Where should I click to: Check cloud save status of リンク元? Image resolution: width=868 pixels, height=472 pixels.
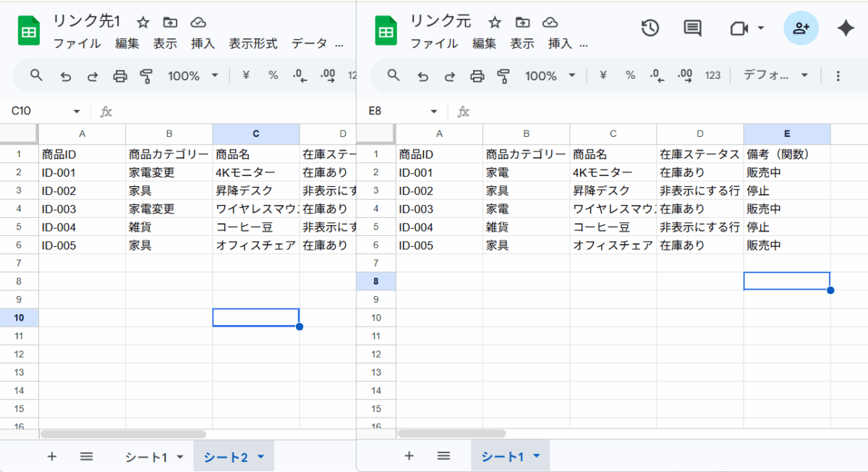[x=550, y=22]
